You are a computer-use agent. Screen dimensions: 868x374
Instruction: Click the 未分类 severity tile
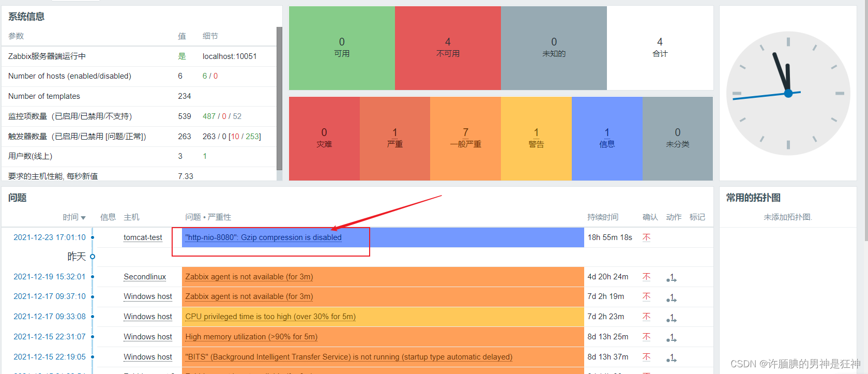[x=678, y=139]
